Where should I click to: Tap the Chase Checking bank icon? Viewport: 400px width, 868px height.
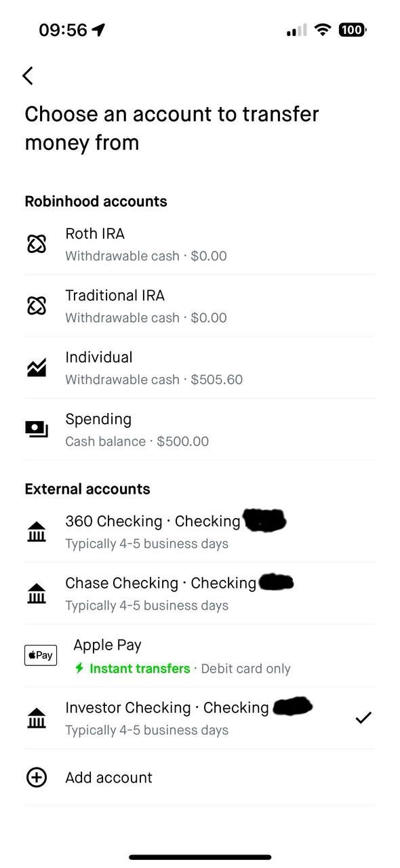(37, 593)
